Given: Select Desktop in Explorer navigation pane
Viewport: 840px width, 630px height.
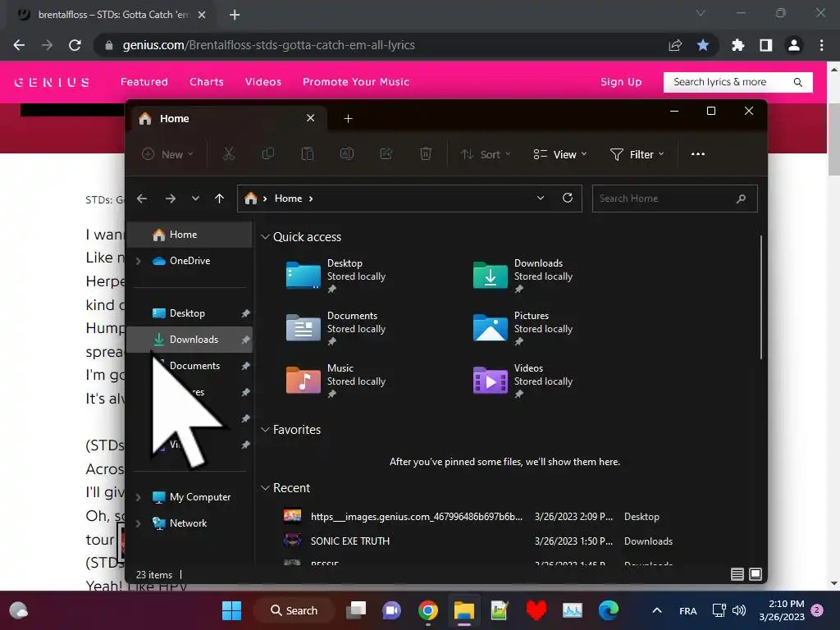Looking at the screenshot, I should click(x=189, y=313).
